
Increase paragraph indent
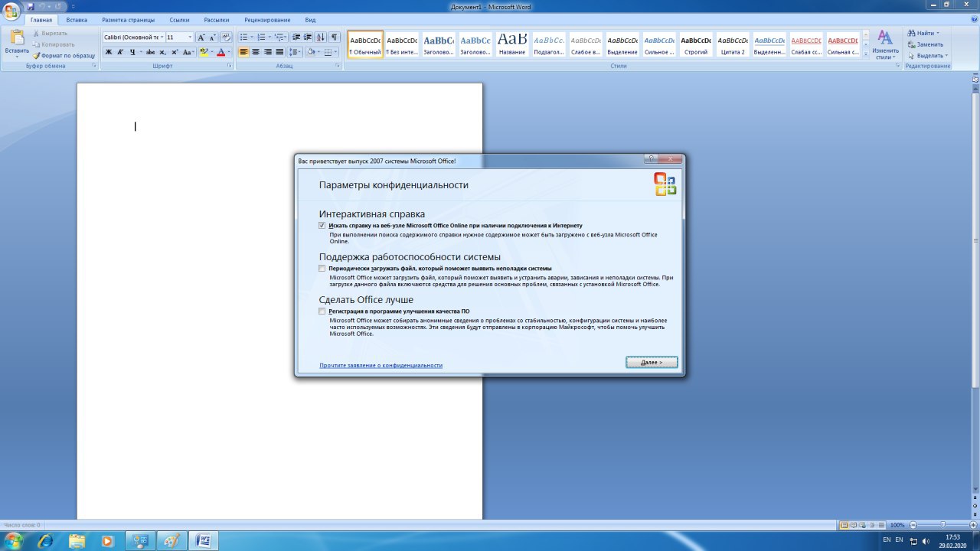coord(308,37)
